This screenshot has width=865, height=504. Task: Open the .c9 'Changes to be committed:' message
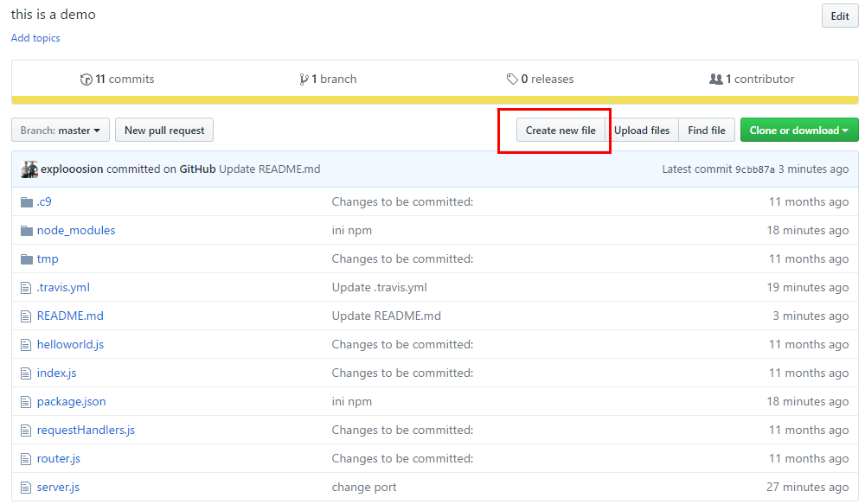pyautogui.click(x=402, y=201)
